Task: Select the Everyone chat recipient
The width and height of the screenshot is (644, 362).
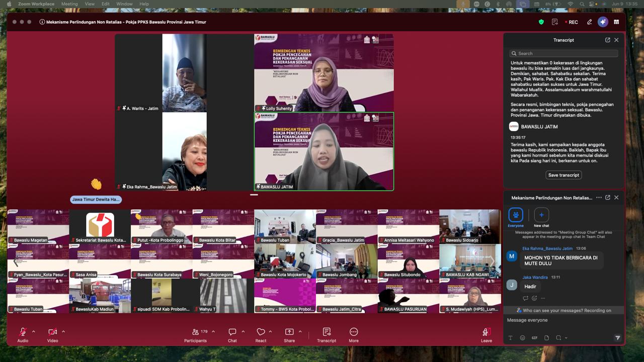Action: [516, 218]
